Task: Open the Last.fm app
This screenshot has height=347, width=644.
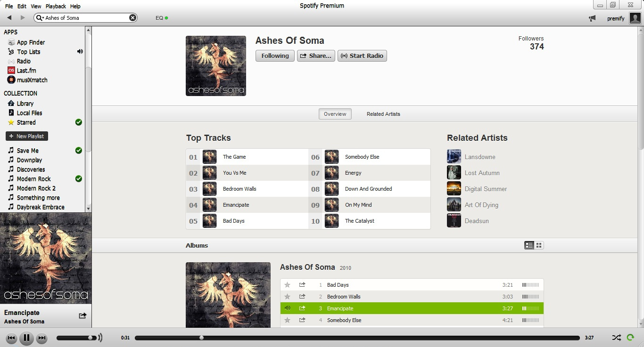Action: pos(26,71)
